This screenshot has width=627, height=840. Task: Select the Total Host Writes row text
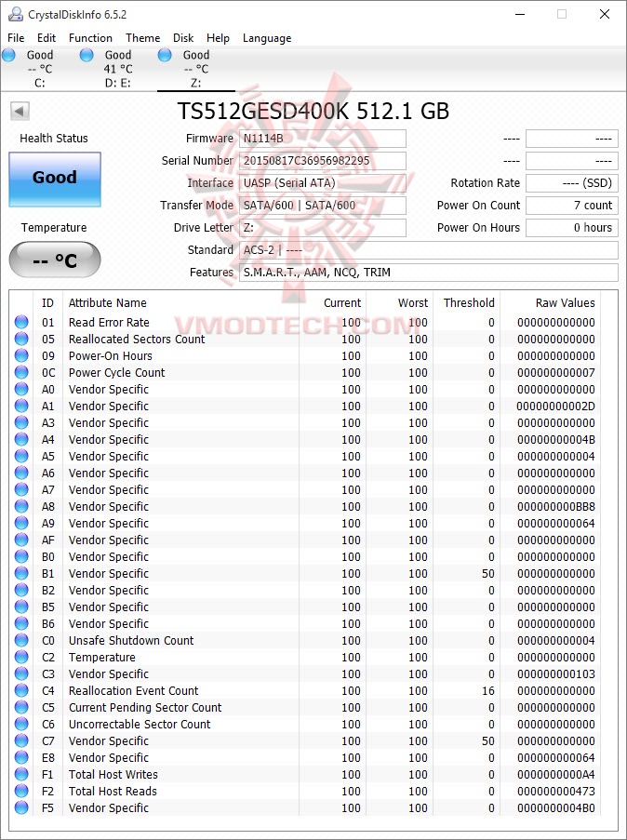(113, 775)
